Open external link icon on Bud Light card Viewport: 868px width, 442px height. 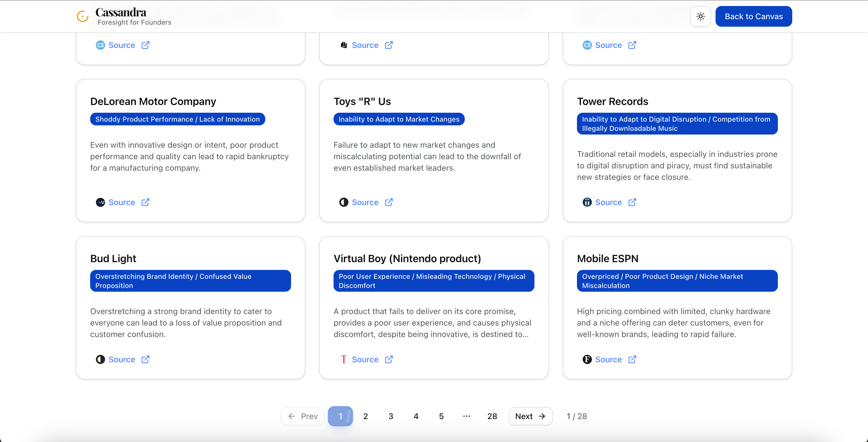click(145, 359)
